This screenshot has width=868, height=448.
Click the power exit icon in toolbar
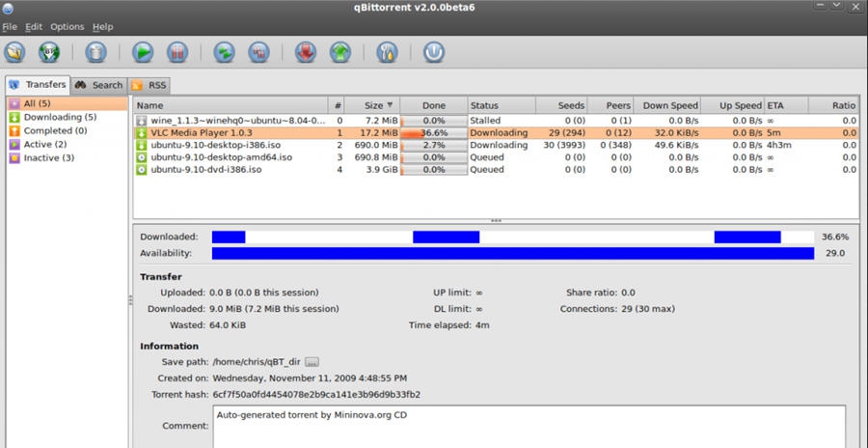pyautogui.click(x=434, y=51)
